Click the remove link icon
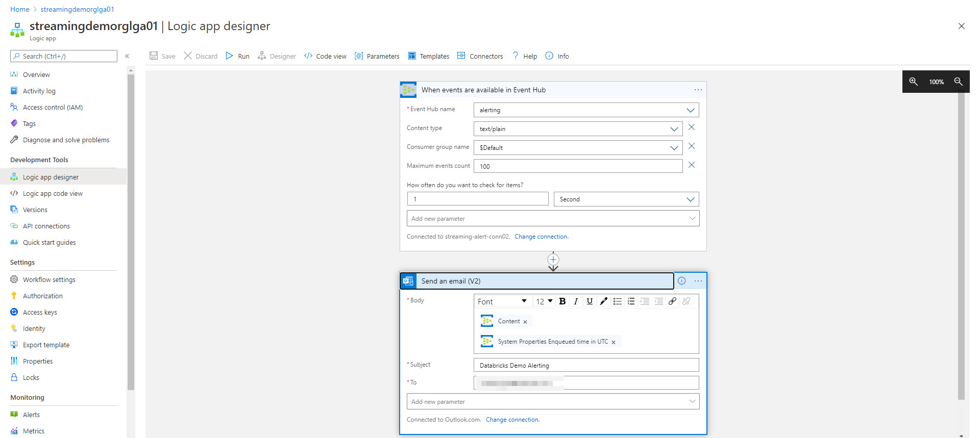This screenshot has height=438, width=980. pyautogui.click(x=687, y=301)
